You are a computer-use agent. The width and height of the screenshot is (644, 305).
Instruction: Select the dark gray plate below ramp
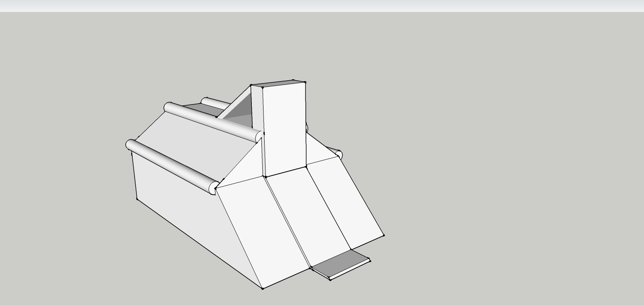click(x=341, y=264)
